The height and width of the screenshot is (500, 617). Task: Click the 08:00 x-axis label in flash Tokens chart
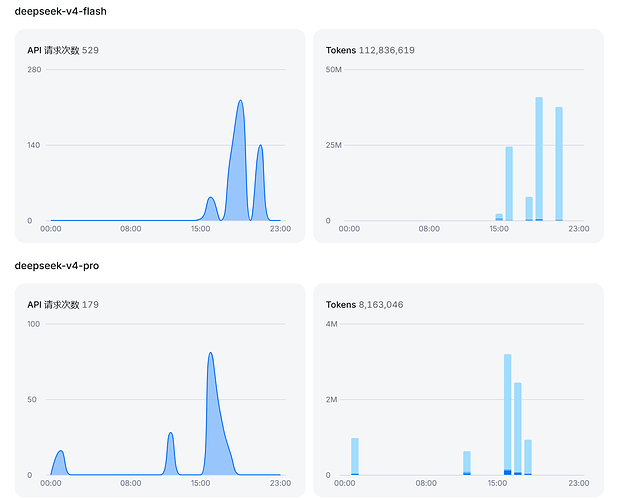point(429,229)
